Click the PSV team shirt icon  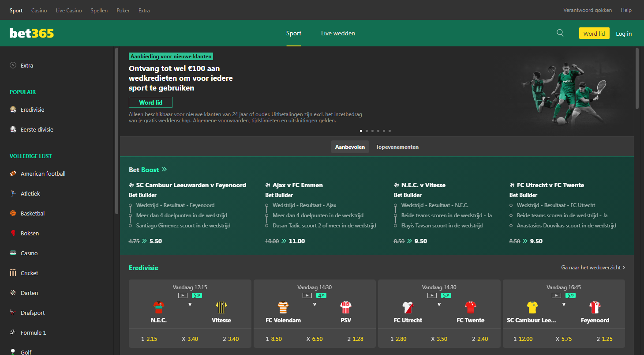[x=346, y=307]
